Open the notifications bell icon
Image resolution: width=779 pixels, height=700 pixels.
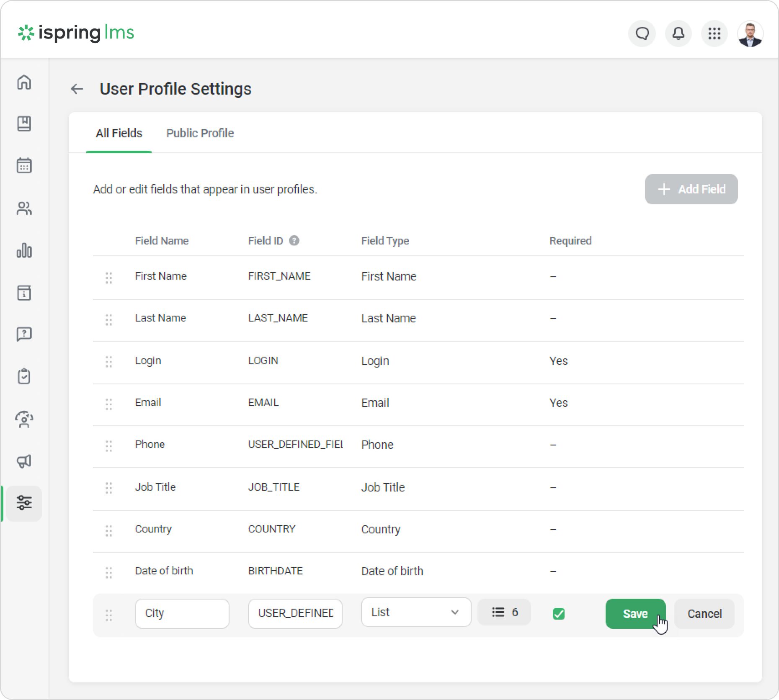(x=678, y=33)
